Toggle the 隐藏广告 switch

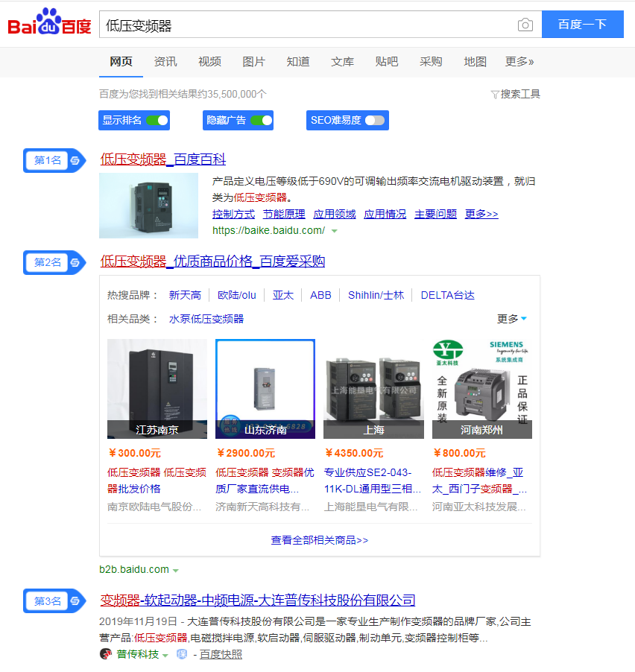coord(262,121)
